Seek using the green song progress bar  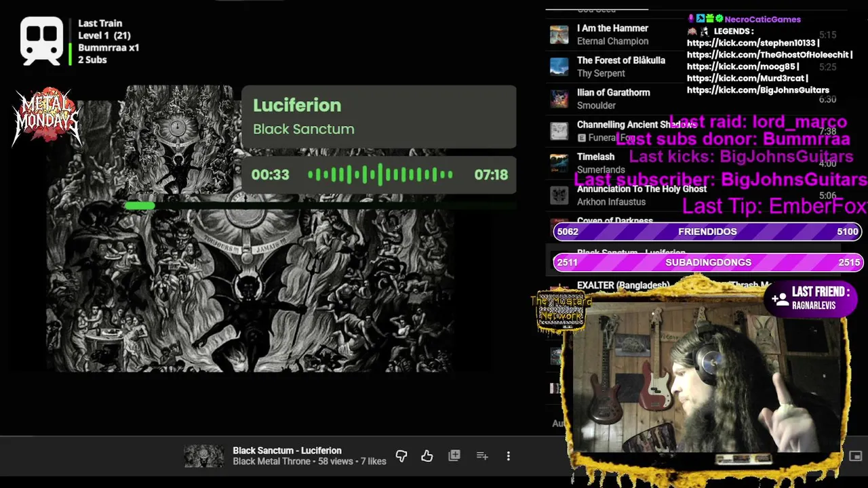click(x=320, y=205)
